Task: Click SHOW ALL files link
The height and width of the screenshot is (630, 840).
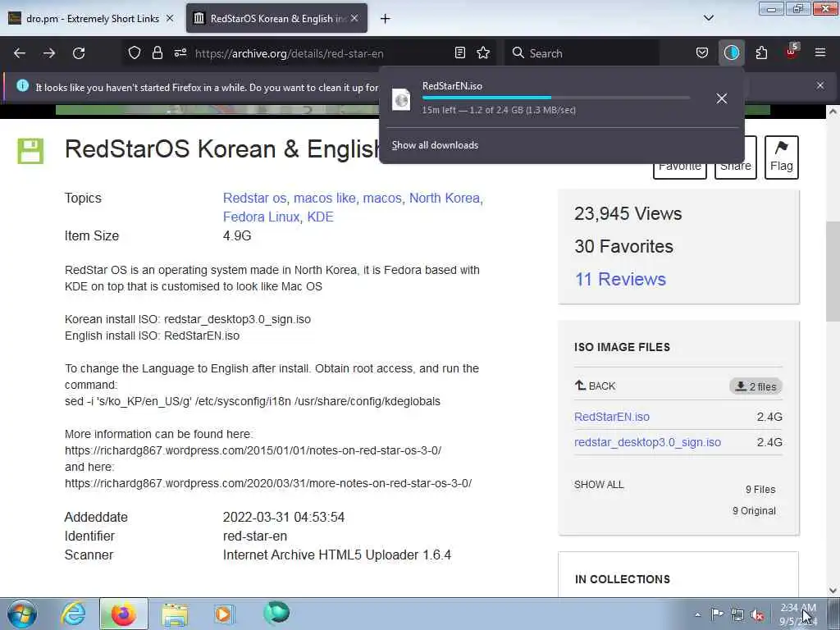Action: [x=599, y=485]
